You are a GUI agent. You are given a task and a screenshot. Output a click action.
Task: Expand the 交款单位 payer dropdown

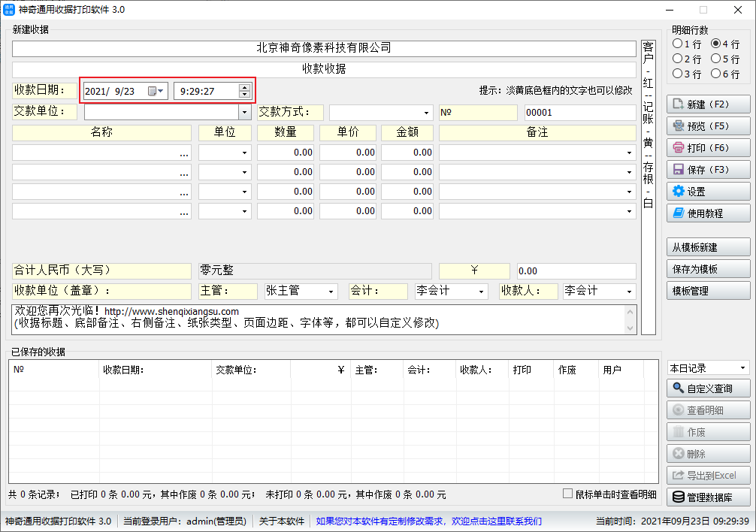click(x=245, y=112)
